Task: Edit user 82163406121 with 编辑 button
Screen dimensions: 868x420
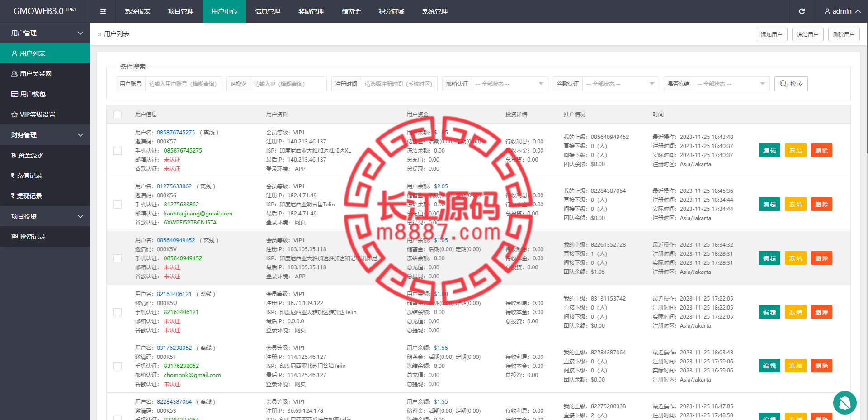Action: coord(769,312)
